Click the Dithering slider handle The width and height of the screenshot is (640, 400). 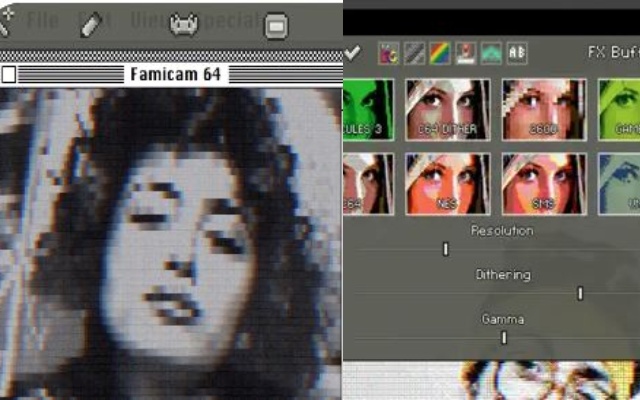[580, 293]
